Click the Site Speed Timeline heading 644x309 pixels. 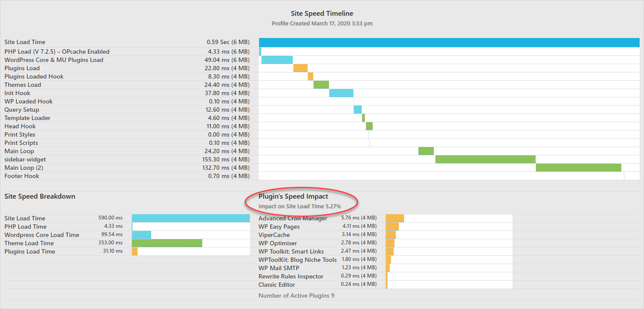click(322, 14)
